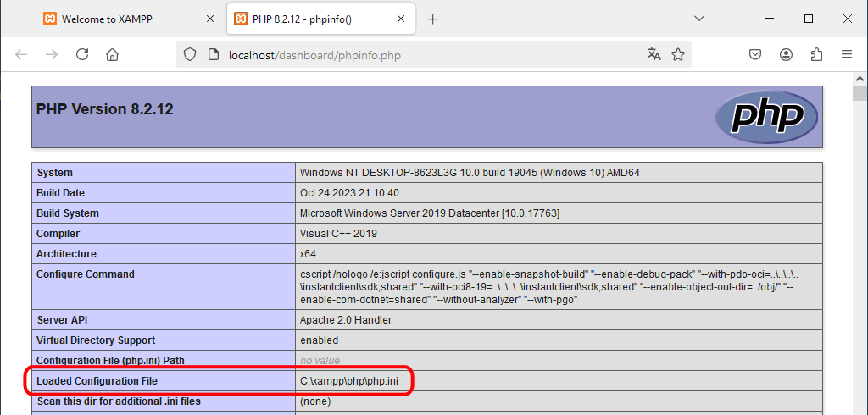Screen dimensions: 868x415
Task: Save page to Pocket
Action: click(x=755, y=54)
